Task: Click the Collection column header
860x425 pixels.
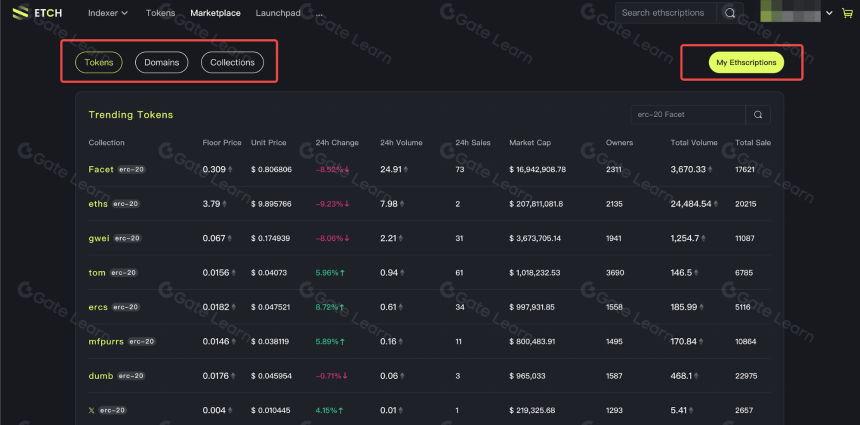Action: 106,143
